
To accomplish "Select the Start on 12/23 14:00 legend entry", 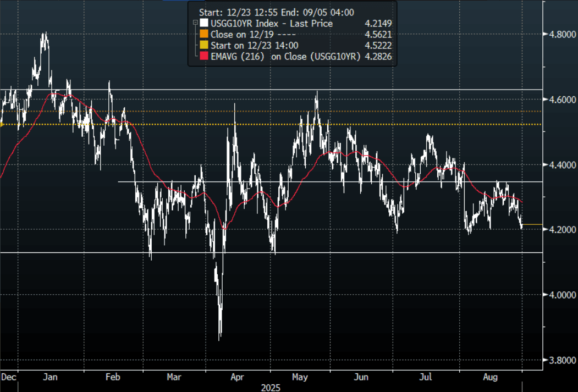I will point(255,46).
